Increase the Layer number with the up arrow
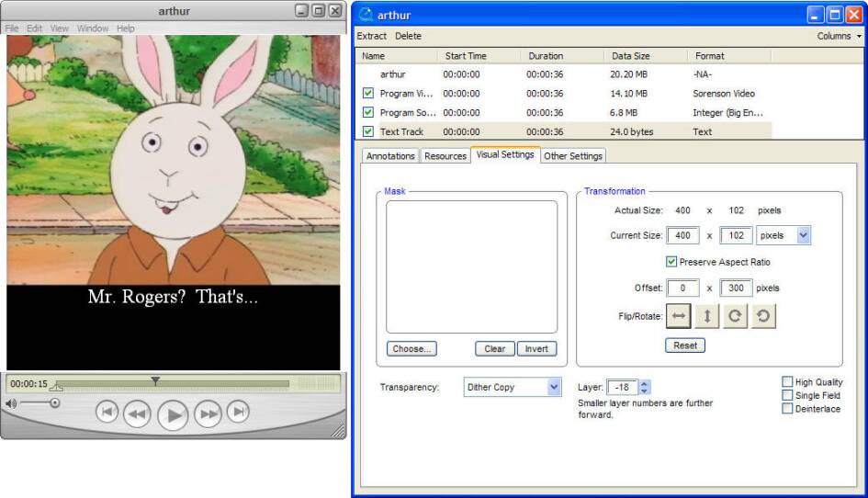The width and height of the screenshot is (868, 498). tap(644, 383)
